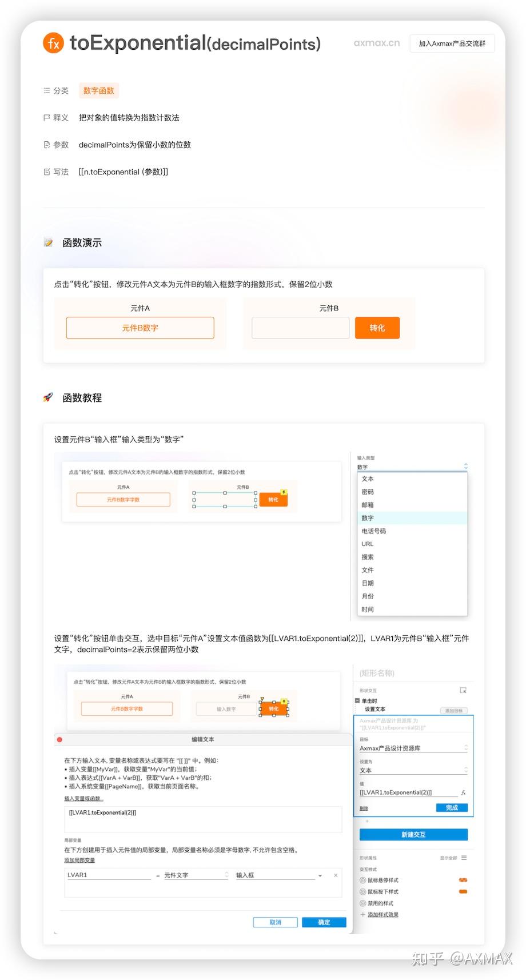
Task: Click the expression text area with toExponential
Action: 203,819
